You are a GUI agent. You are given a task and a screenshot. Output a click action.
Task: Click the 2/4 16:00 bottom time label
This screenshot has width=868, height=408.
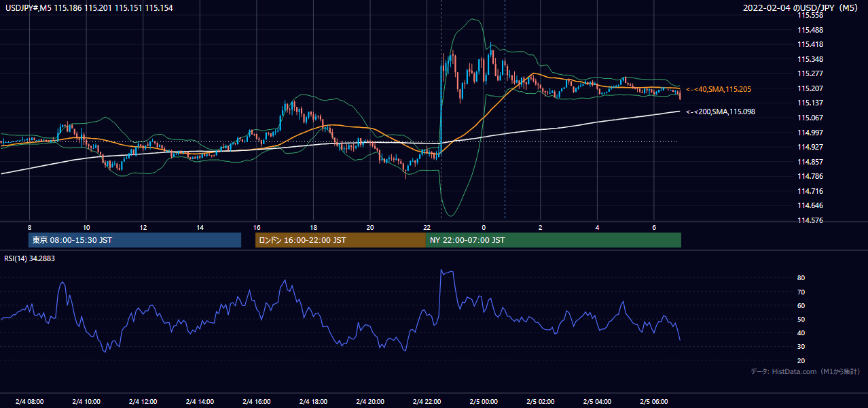tap(256, 401)
